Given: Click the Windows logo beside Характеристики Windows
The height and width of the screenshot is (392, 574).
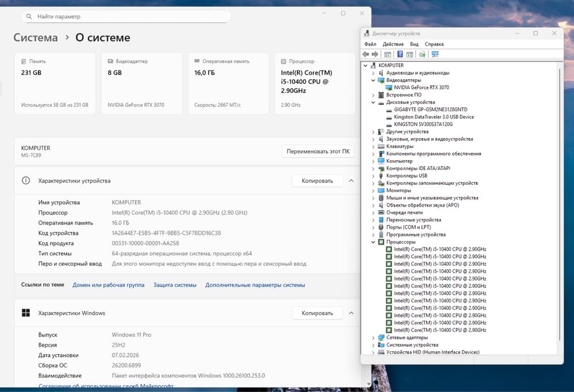Looking at the screenshot, I should 26,313.
